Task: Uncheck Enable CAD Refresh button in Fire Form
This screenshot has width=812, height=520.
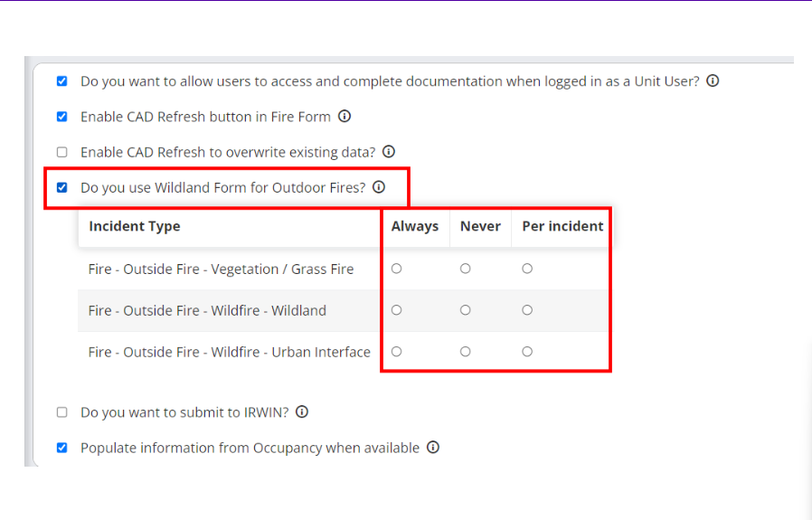Action: [62, 117]
